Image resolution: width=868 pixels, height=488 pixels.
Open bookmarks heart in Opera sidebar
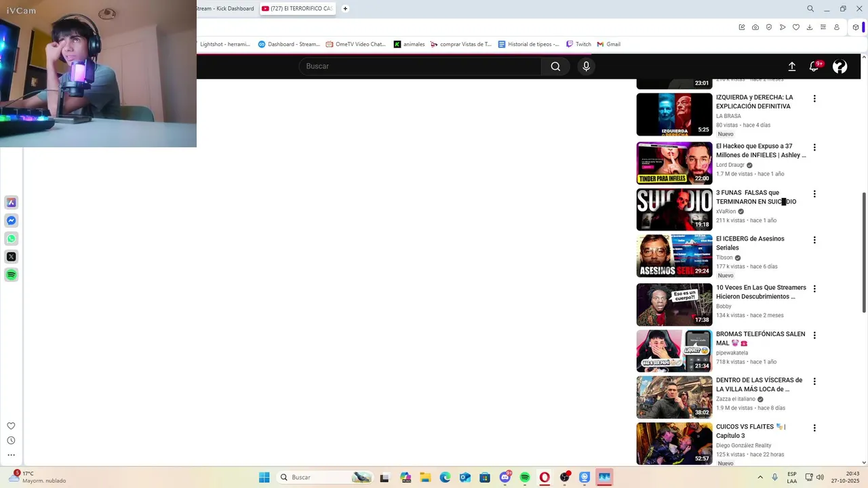pos(11,426)
